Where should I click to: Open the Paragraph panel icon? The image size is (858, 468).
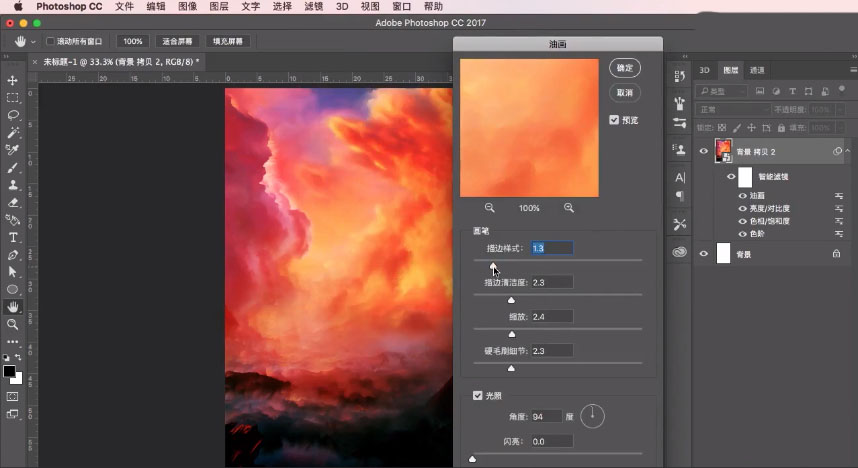pyautogui.click(x=680, y=195)
